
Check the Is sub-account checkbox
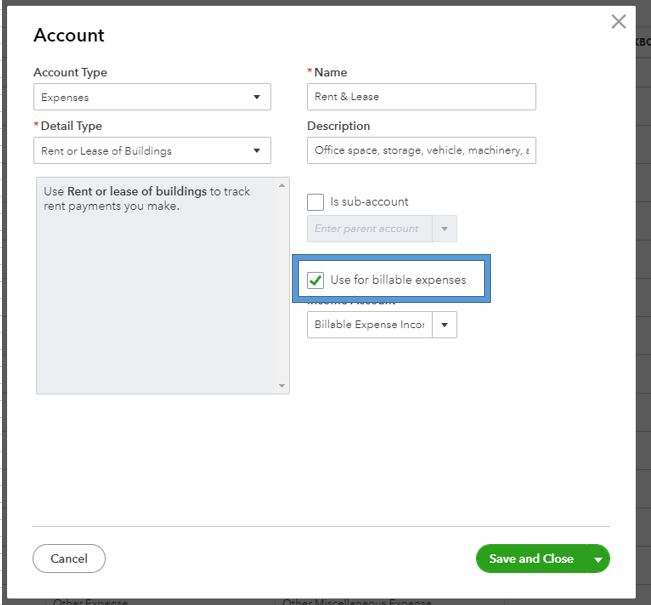point(316,202)
